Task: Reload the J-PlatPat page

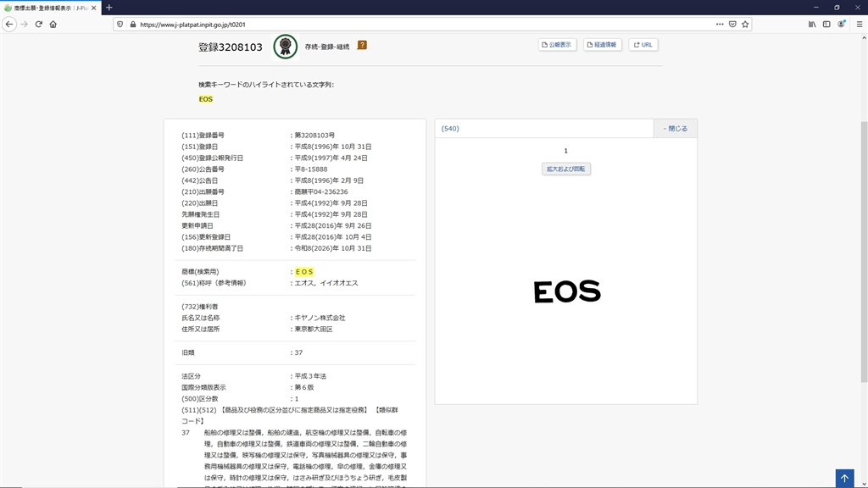Action: click(x=39, y=25)
